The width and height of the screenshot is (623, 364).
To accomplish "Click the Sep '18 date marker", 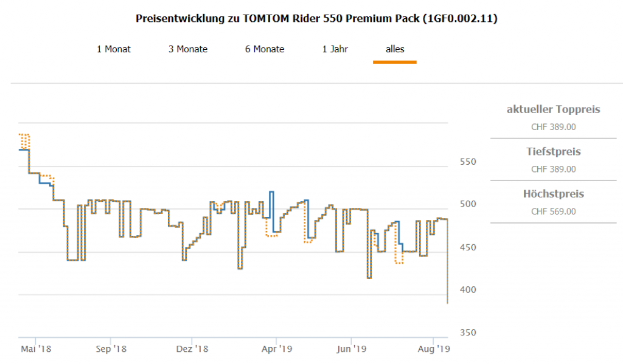I will [x=111, y=349].
